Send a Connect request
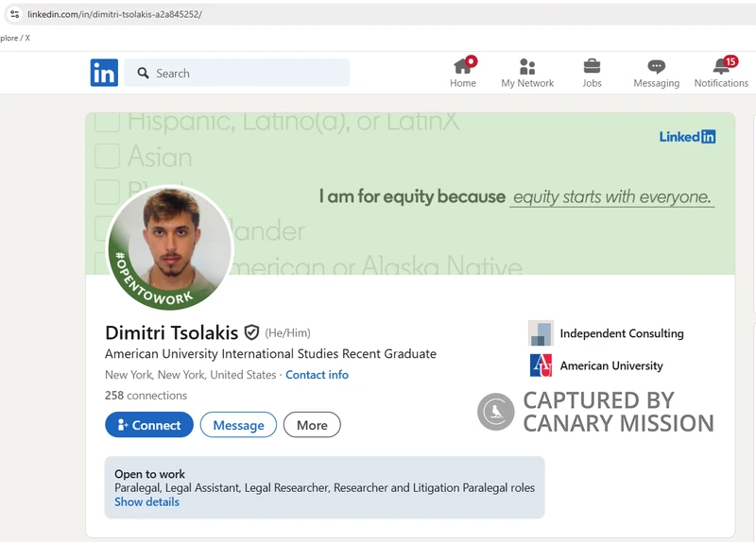The width and height of the screenshot is (756, 542). (149, 425)
